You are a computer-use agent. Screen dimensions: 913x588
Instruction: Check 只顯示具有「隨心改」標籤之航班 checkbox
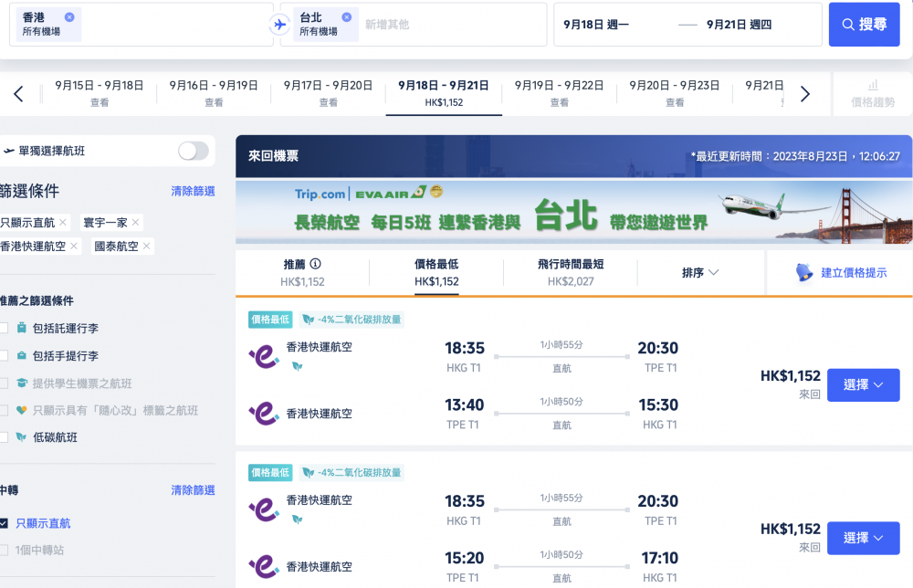(4, 411)
